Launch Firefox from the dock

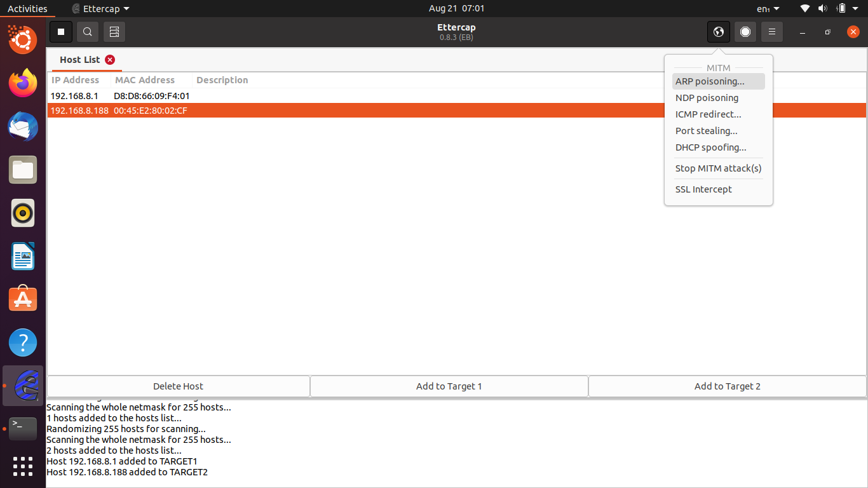[23, 83]
